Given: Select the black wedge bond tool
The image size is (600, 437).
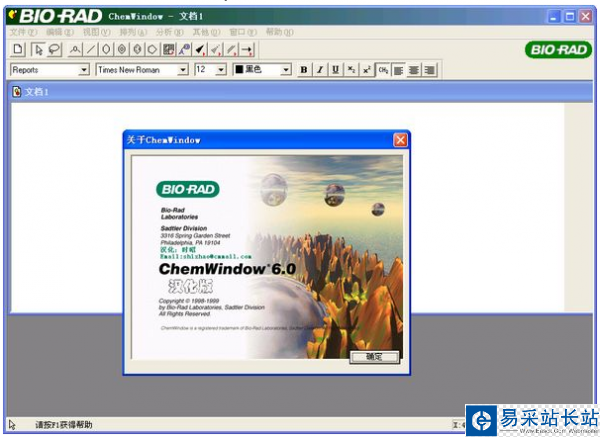Looking at the screenshot, I should tap(200, 49).
